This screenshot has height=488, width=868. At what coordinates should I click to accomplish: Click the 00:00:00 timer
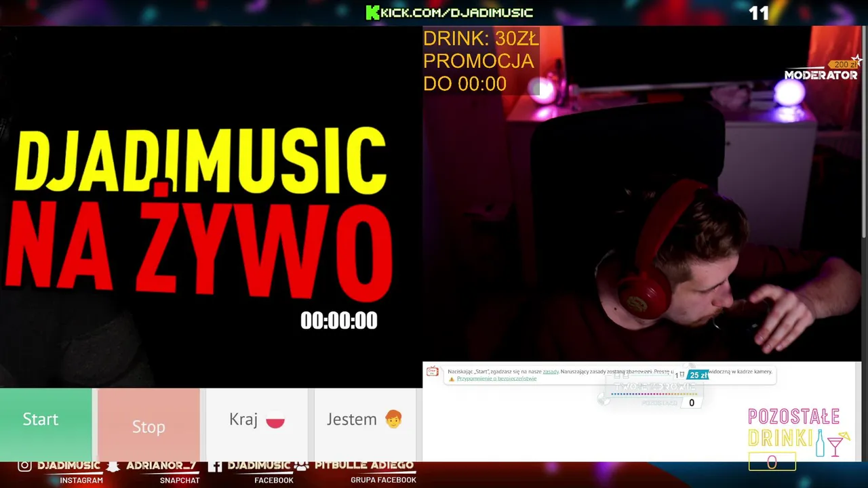point(339,321)
